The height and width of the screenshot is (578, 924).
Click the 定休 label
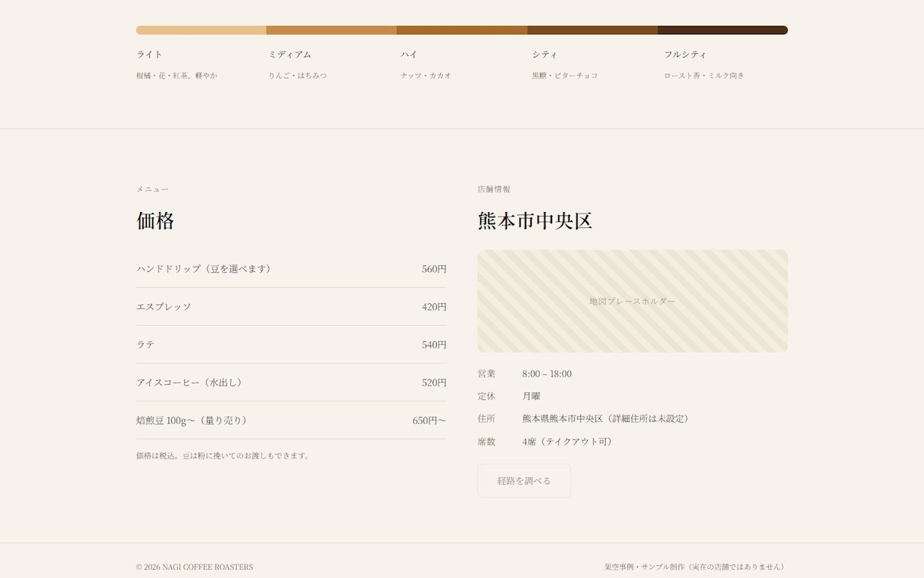[486, 396]
